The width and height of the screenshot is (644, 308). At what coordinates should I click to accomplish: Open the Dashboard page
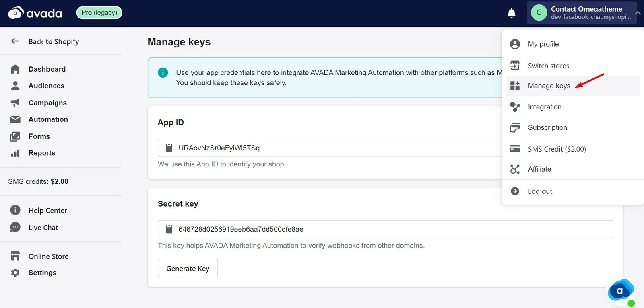tap(47, 69)
